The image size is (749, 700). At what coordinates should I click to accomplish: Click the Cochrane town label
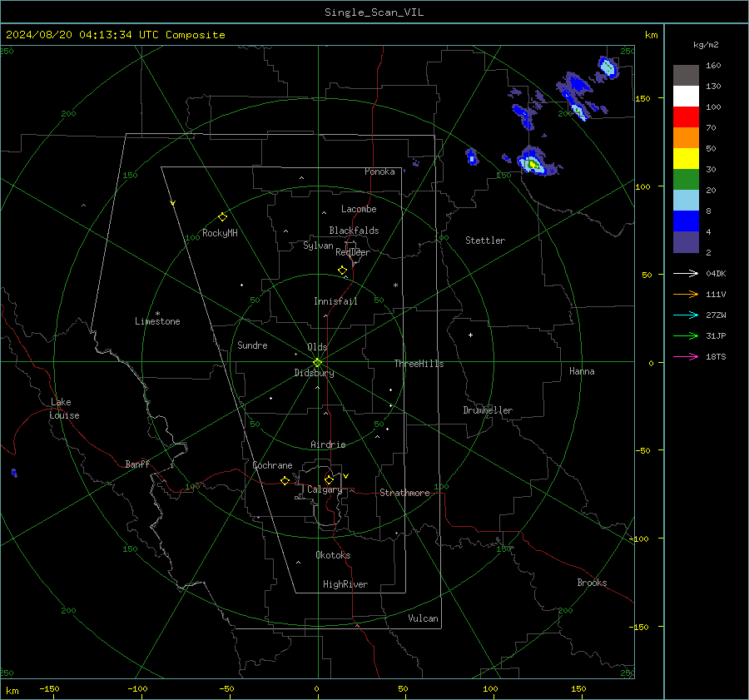tap(272, 465)
